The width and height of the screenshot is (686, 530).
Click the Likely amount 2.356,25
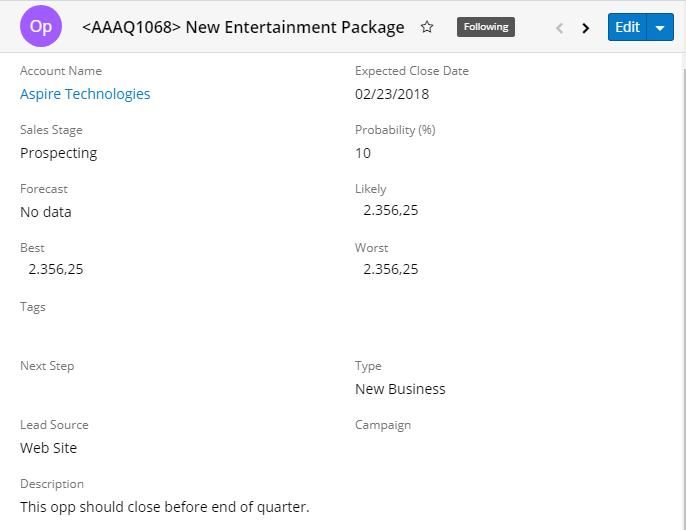(x=391, y=210)
